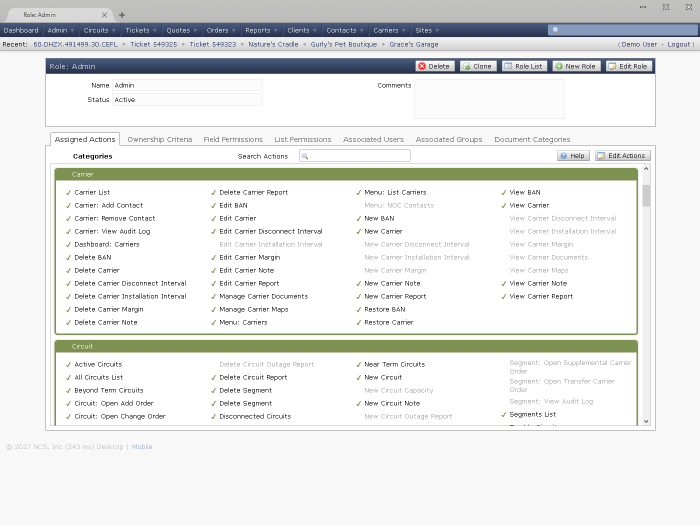Expand the Reports navigation dropdown

[260, 31]
